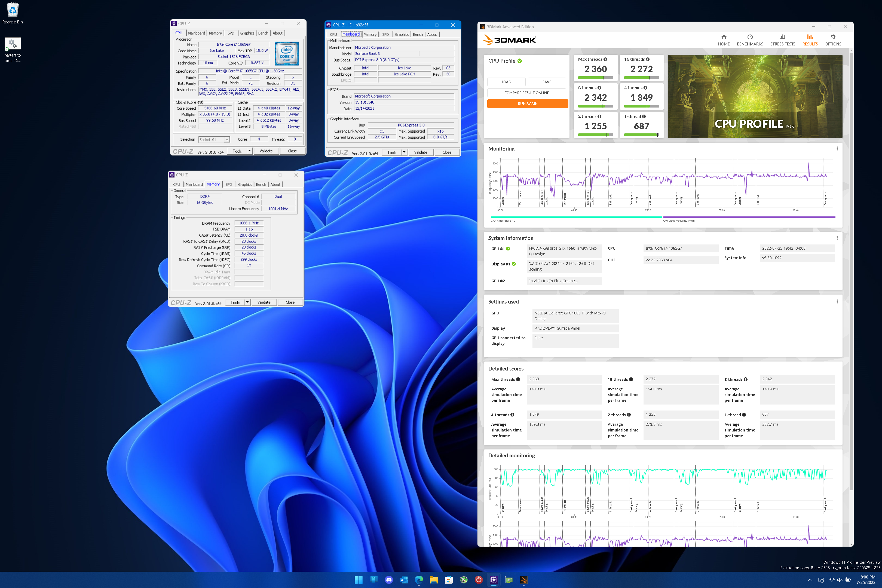Viewport: 882px width, 588px height.
Task: Click info icon beside Max threads score card
Action: [x=605, y=59]
